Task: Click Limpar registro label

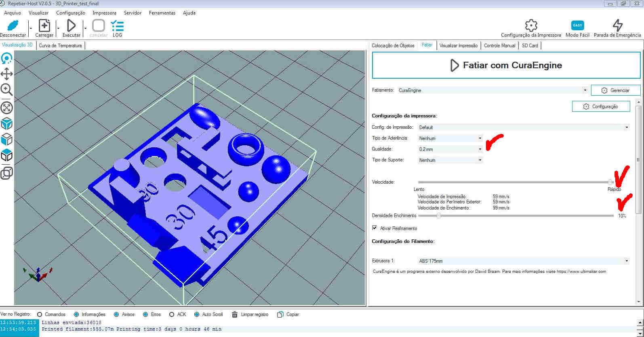Action: [255, 314]
